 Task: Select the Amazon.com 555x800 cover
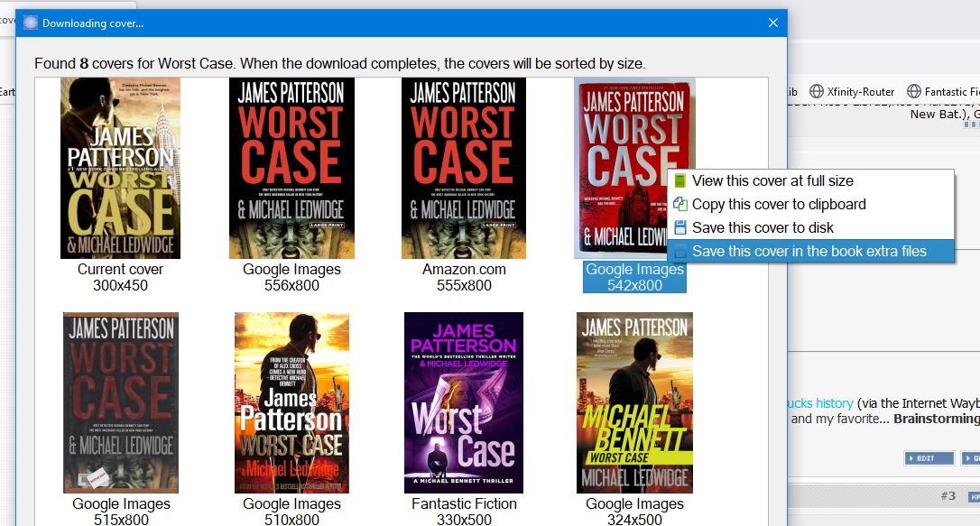tap(464, 168)
